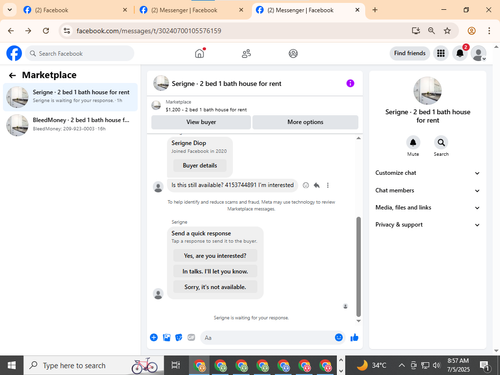Click the Serigne listing thumbnail in right panel
Viewport: 500px width, 375px height.
tap(427, 91)
